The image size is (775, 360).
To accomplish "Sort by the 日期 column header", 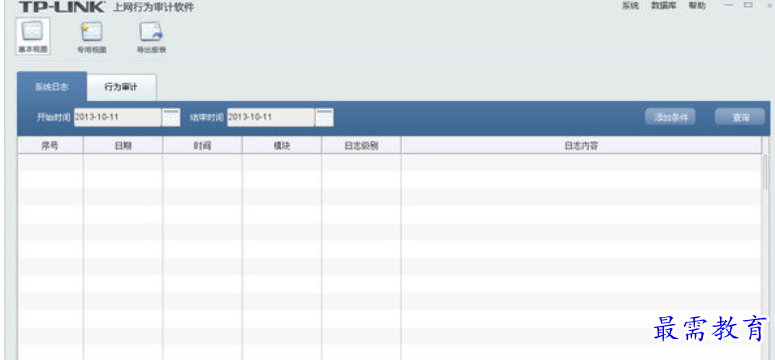I will (123, 145).
